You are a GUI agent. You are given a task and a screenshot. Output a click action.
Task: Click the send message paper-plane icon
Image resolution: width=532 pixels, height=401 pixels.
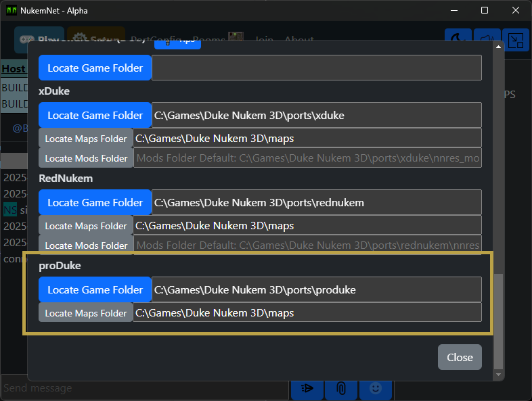(x=307, y=388)
